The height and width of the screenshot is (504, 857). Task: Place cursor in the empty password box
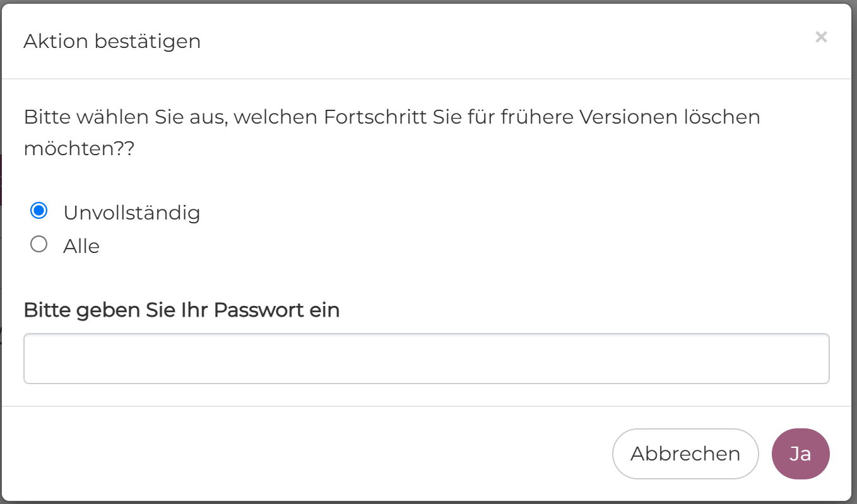click(x=426, y=358)
